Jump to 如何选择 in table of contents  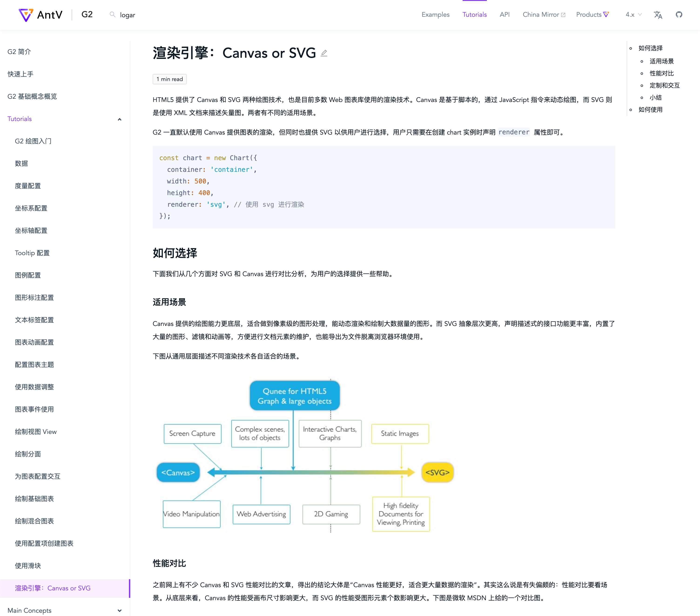coord(650,48)
